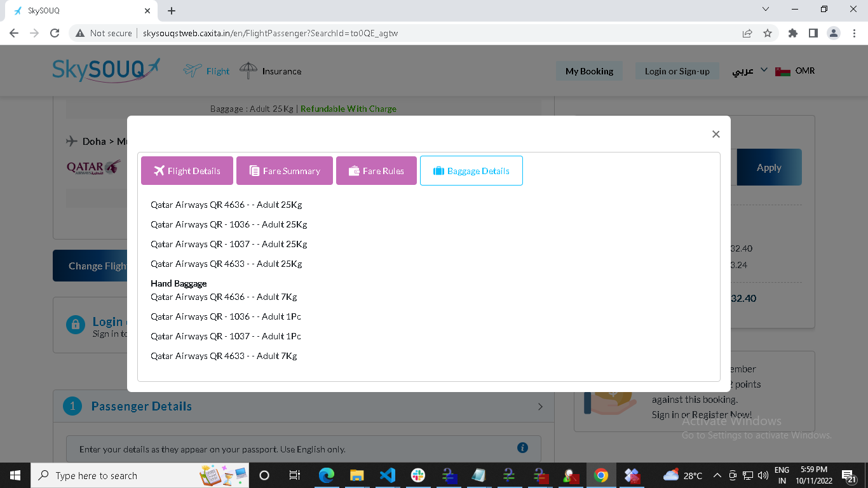The width and height of the screenshot is (868, 488).
Task: Close the baggage details popup
Action: click(x=715, y=134)
